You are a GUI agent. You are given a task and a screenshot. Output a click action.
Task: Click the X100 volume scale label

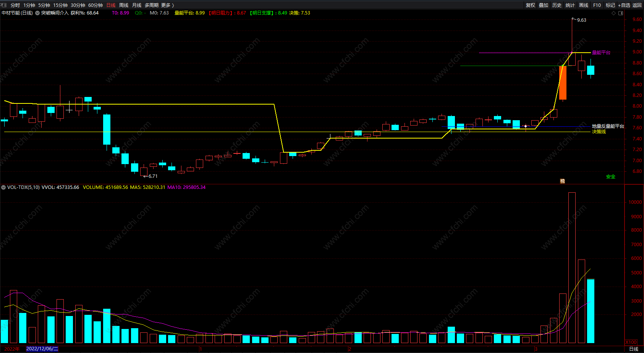pos(631,342)
